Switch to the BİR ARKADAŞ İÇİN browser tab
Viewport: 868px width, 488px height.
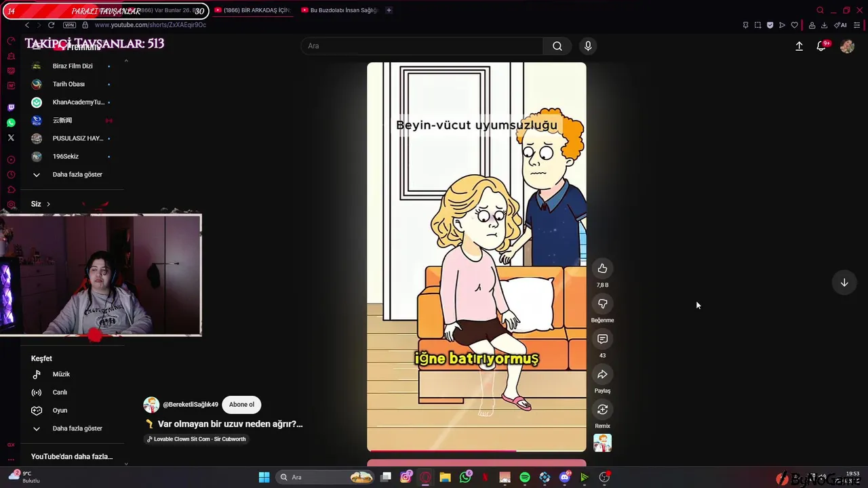(x=252, y=10)
